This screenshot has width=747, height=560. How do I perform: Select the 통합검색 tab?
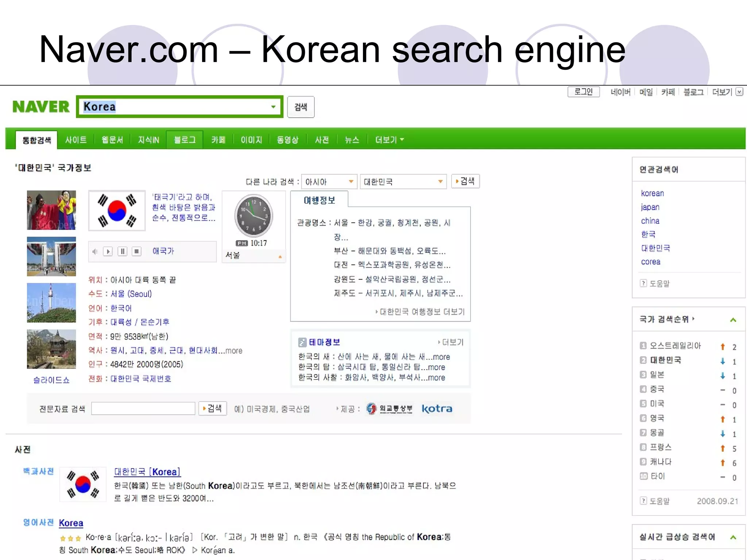pos(36,140)
